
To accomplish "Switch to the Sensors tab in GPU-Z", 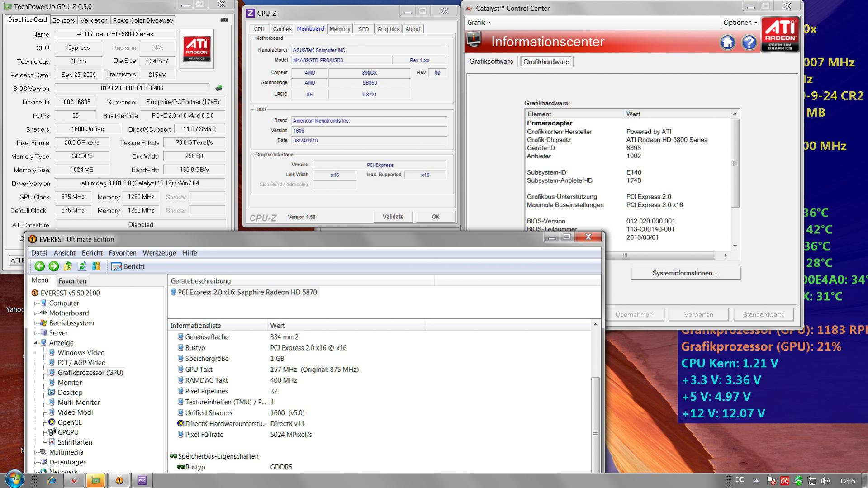I will click(x=63, y=20).
